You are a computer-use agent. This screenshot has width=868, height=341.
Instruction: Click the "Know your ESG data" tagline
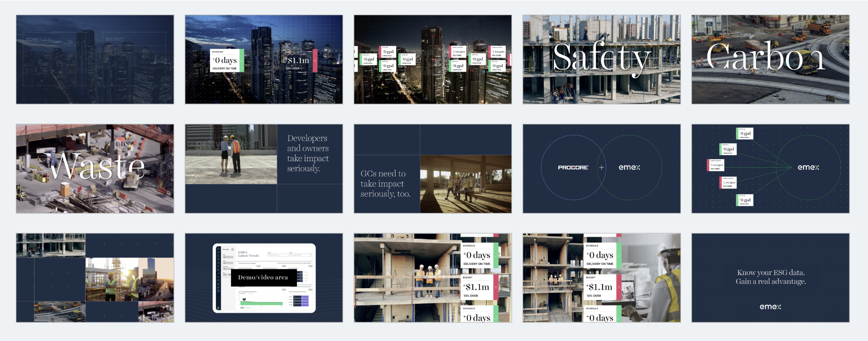tap(770, 277)
